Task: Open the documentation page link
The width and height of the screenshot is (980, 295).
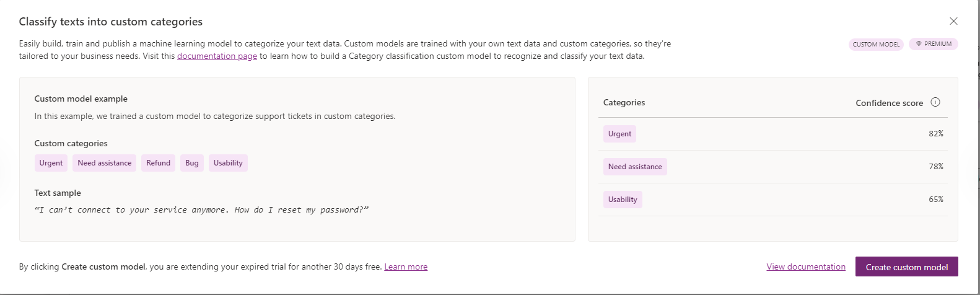Action: coord(217,56)
